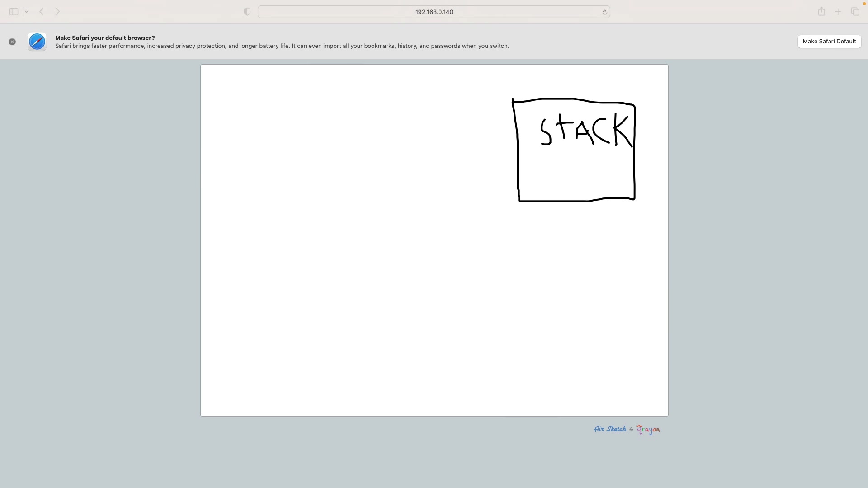Open the Qrayon logo link
The image size is (868, 488).
tap(648, 429)
